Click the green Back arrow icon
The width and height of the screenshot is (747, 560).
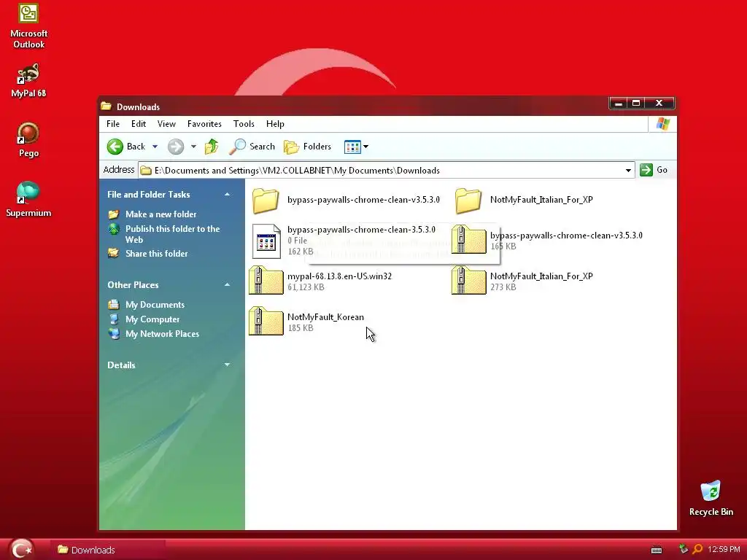click(x=115, y=147)
